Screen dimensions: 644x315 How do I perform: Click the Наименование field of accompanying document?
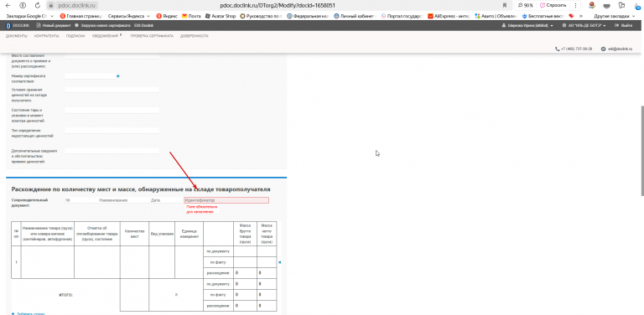coord(123,200)
